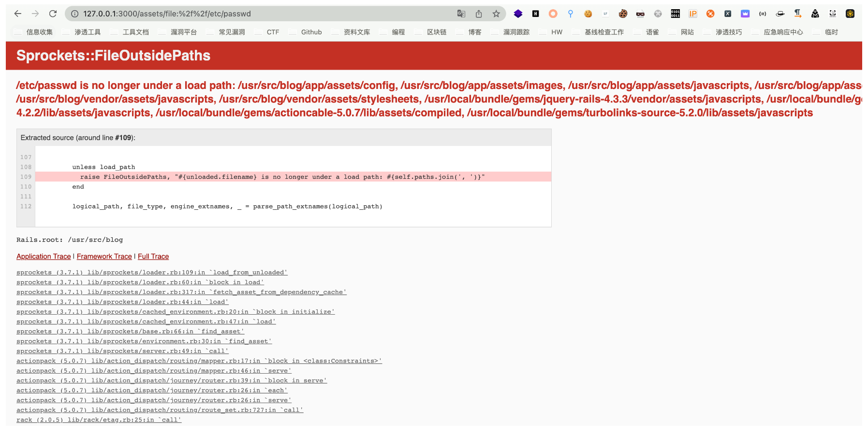The height and width of the screenshot is (436, 868).
Task: Go back to the previous page
Action: [x=18, y=14]
